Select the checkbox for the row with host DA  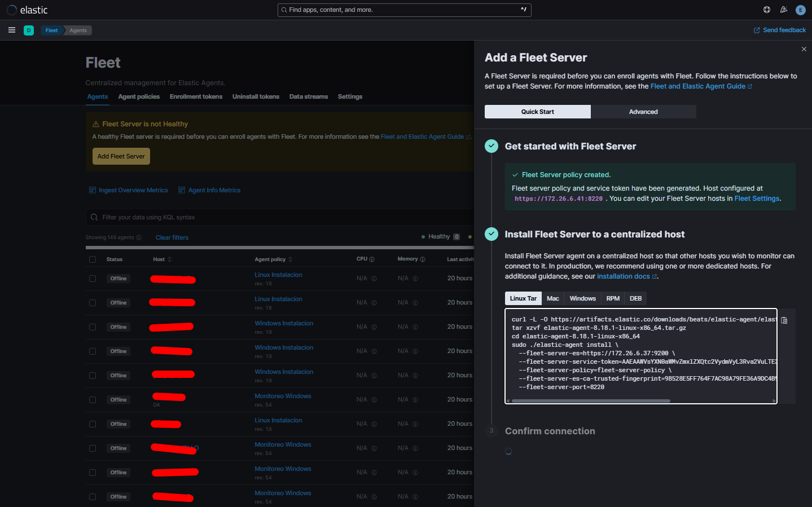click(93, 400)
